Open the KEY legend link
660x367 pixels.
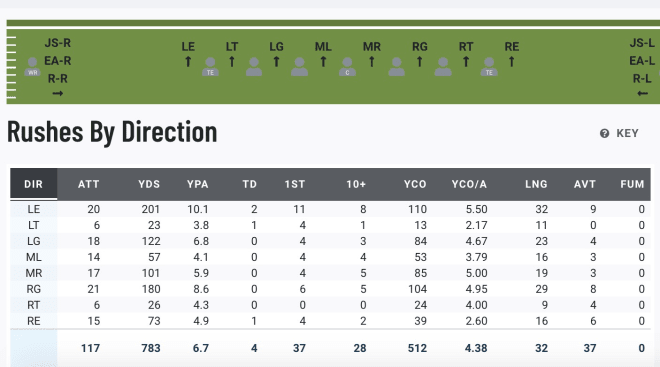(x=627, y=133)
